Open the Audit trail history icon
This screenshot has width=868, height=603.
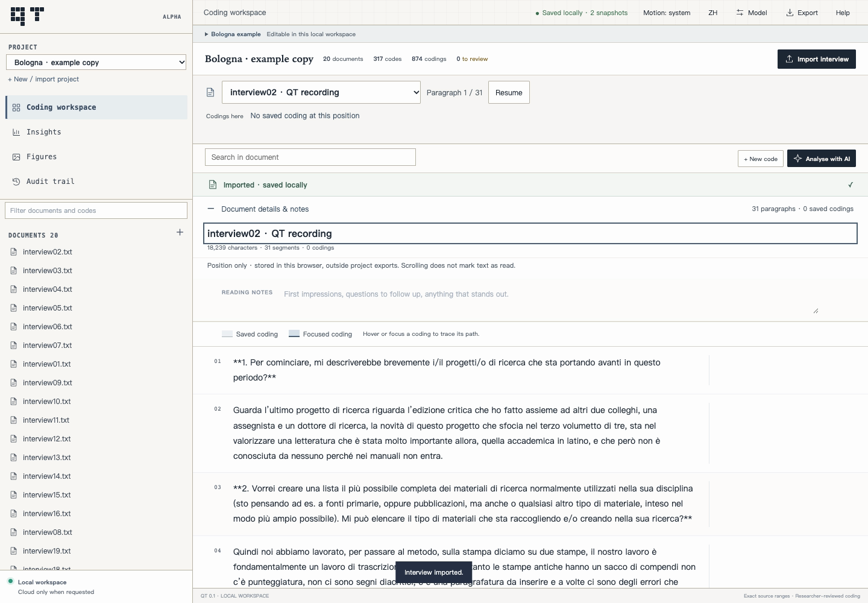16,182
